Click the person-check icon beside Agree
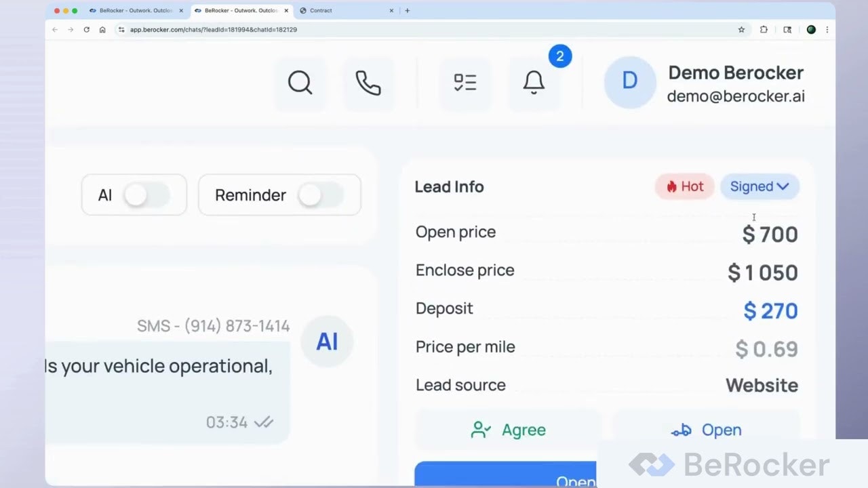Viewport: 868px width, 488px height. coord(481,430)
